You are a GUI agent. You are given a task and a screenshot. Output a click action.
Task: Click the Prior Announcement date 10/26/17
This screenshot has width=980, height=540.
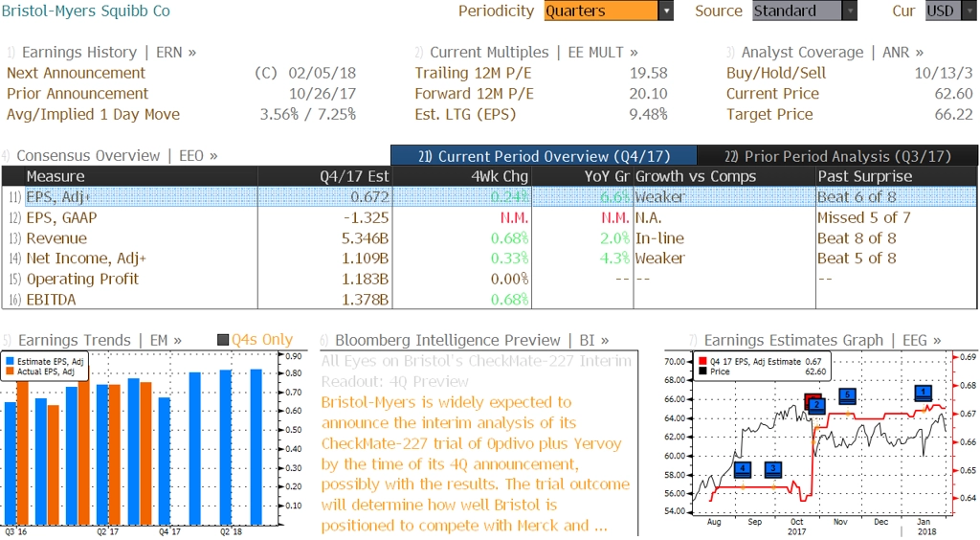click(x=322, y=94)
